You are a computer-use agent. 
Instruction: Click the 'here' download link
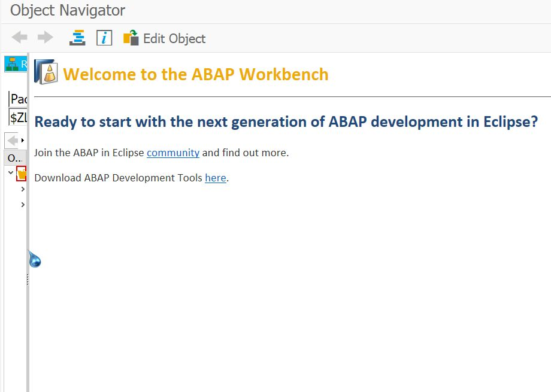click(x=216, y=178)
